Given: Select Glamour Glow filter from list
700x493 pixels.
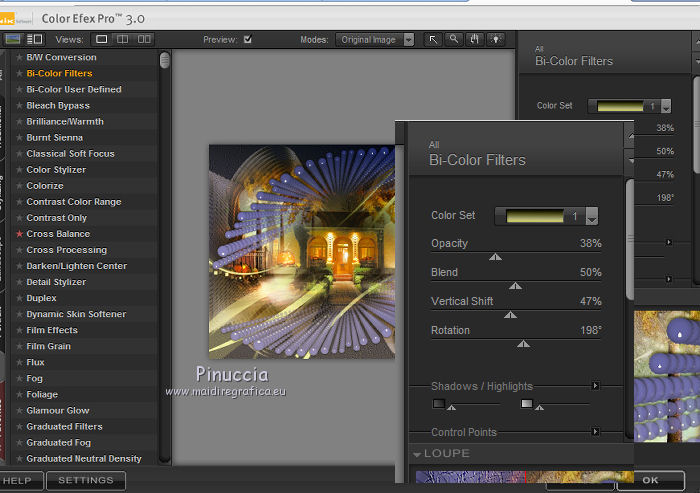Looking at the screenshot, I should tap(57, 410).
